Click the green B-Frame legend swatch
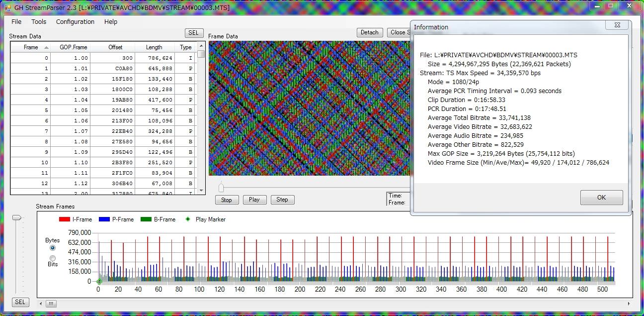This screenshot has width=644, height=316. pos(146,219)
